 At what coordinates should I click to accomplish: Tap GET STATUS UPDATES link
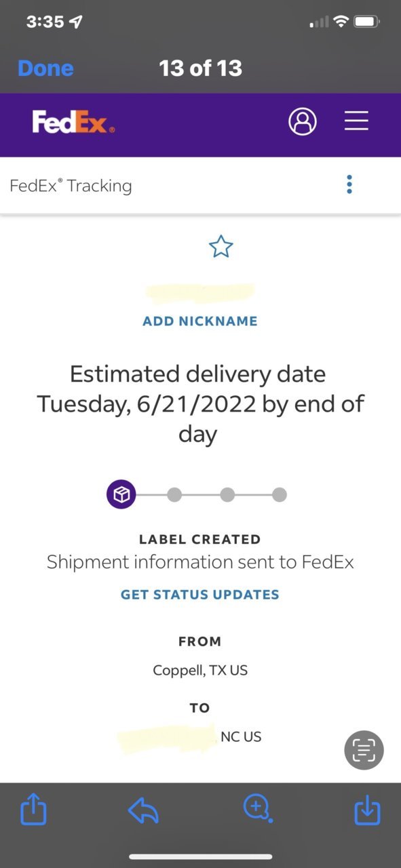(200, 595)
